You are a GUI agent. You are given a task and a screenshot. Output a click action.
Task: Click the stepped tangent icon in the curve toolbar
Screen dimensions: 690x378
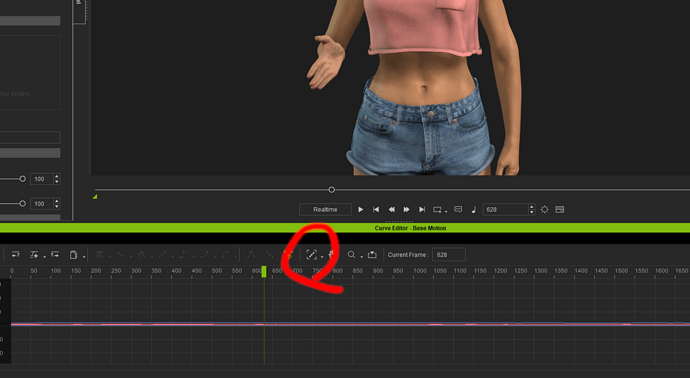coord(184,254)
